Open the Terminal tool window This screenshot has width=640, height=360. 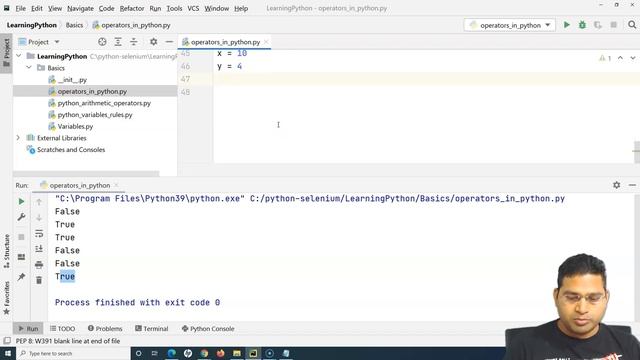tap(151, 329)
